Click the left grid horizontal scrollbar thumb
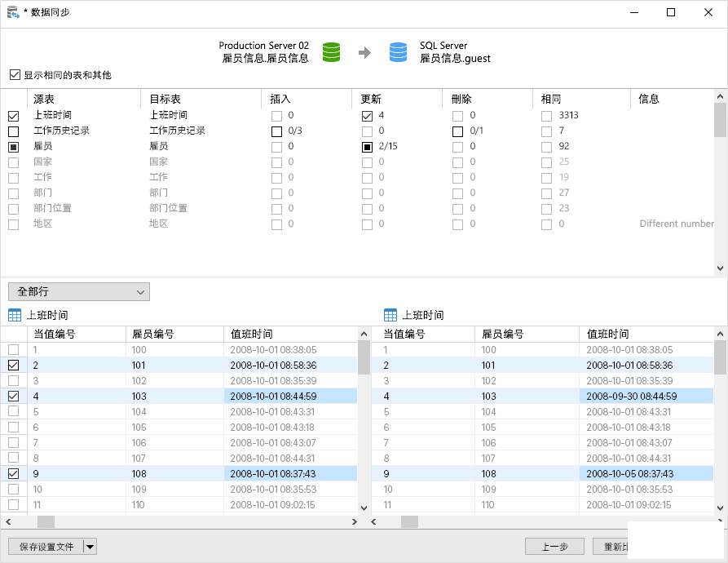728x563 pixels. click(46, 521)
